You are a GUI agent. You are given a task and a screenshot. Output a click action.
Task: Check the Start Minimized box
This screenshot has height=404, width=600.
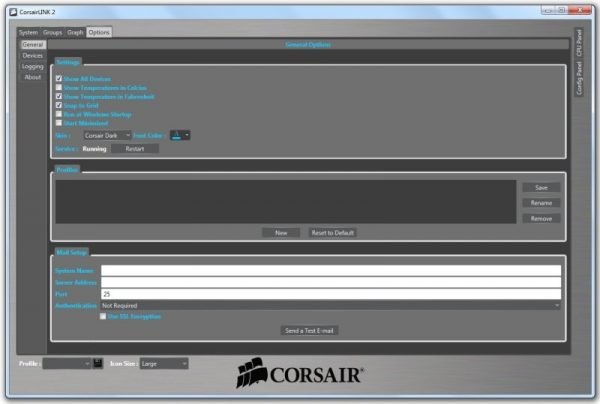[x=59, y=122]
